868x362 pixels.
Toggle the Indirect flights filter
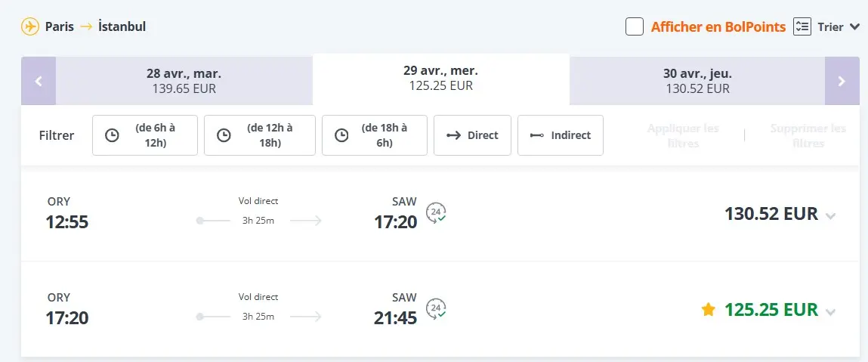(x=561, y=135)
